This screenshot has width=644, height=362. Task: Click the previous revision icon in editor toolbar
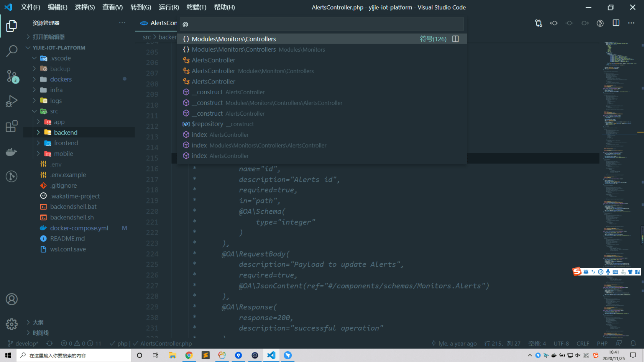point(554,23)
